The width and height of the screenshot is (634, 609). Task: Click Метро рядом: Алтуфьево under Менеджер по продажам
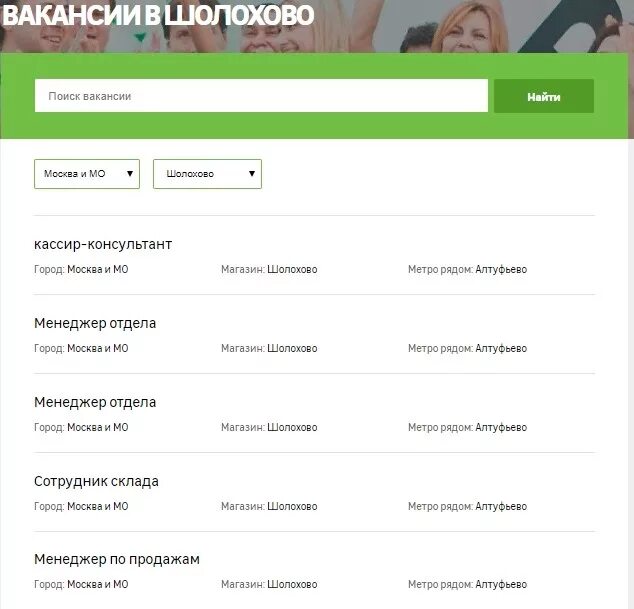pyautogui.click(x=467, y=584)
